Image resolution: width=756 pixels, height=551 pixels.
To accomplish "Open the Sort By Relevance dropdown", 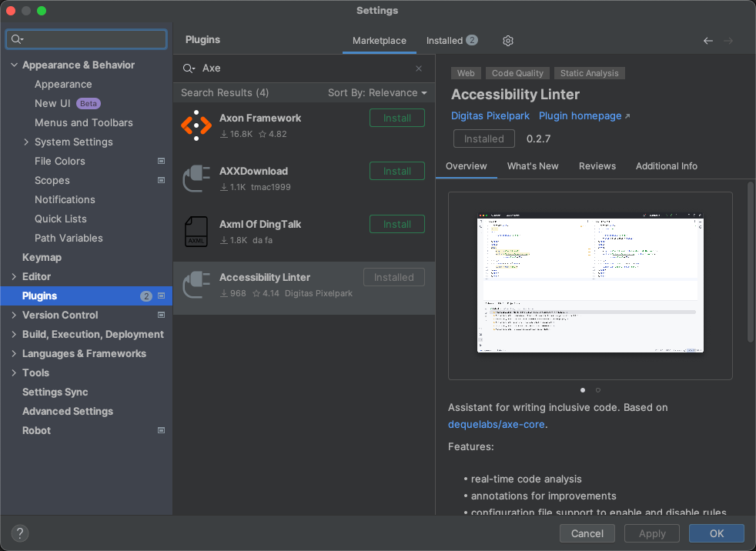I will coord(378,92).
